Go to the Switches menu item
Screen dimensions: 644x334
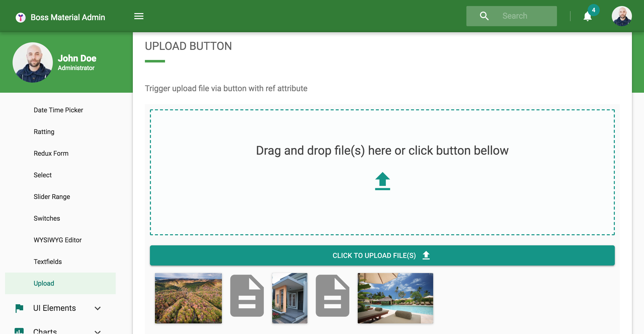point(47,218)
